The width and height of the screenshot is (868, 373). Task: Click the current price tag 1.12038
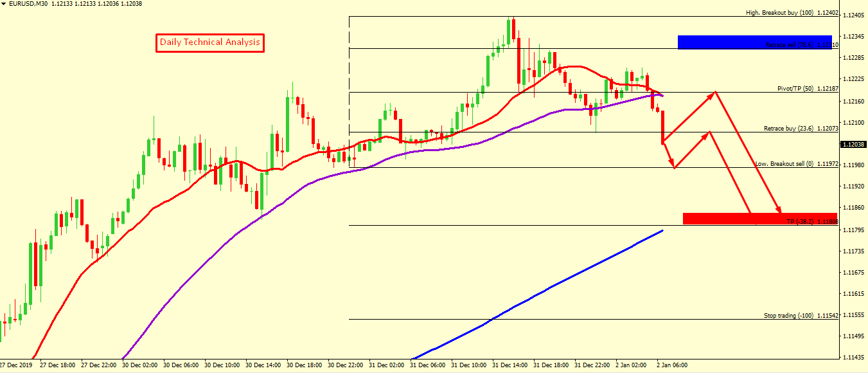[x=853, y=145]
